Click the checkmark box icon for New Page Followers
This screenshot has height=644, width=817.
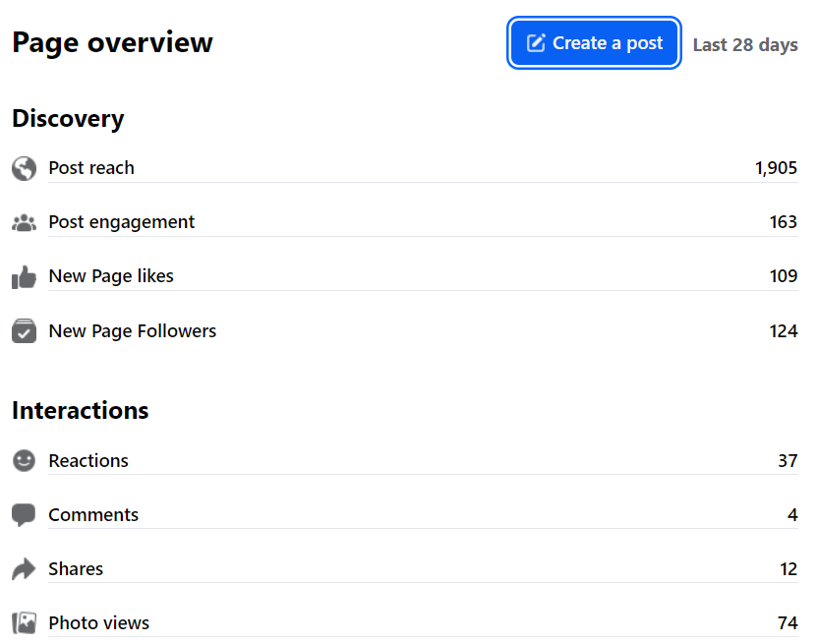coord(24,331)
